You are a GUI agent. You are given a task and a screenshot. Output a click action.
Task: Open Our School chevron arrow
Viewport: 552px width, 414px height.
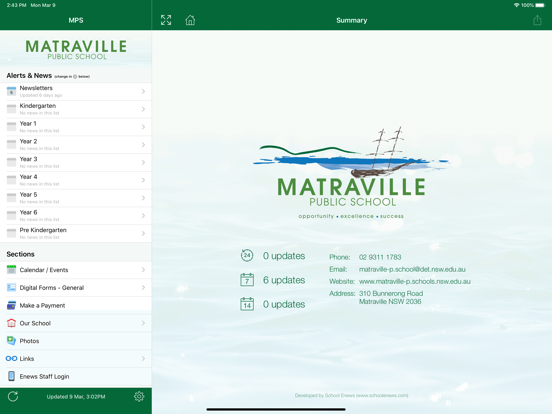143,323
